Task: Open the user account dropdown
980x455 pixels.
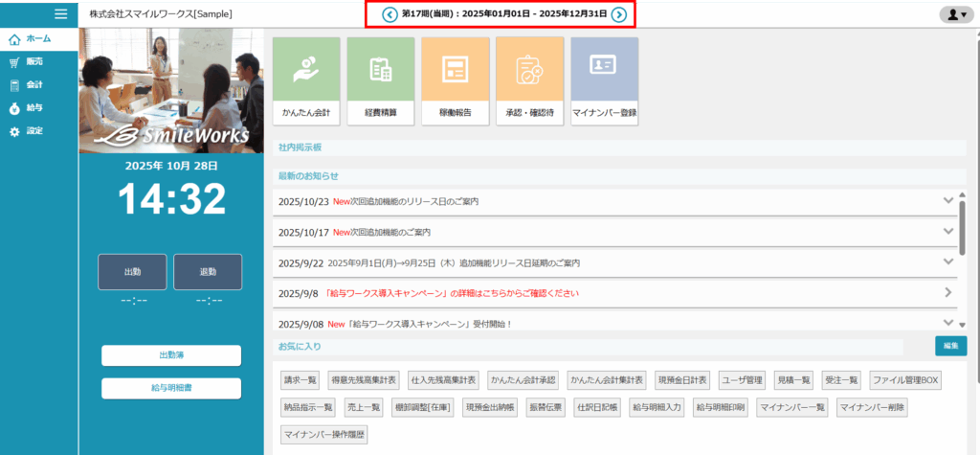Action: click(x=954, y=14)
